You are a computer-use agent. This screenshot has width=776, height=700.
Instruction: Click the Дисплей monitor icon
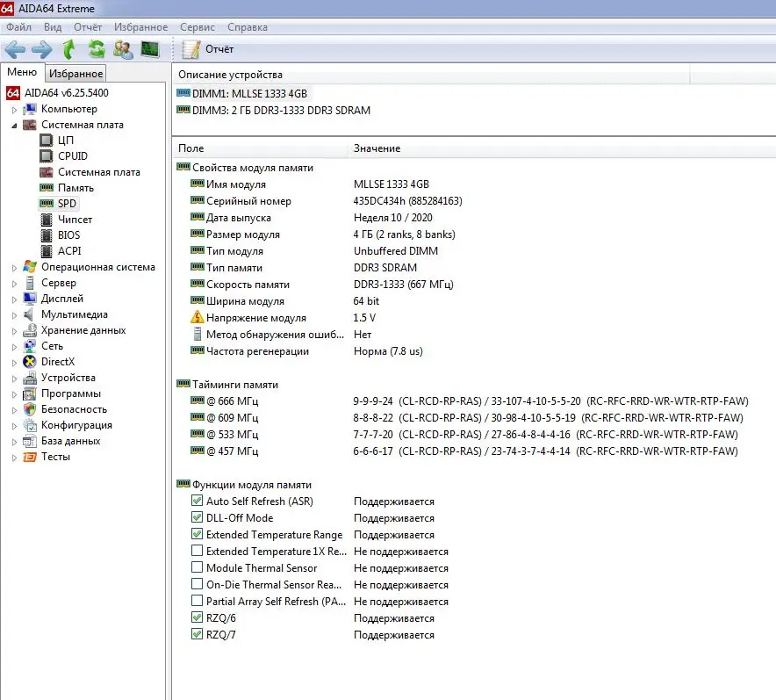click(x=30, y=299)
